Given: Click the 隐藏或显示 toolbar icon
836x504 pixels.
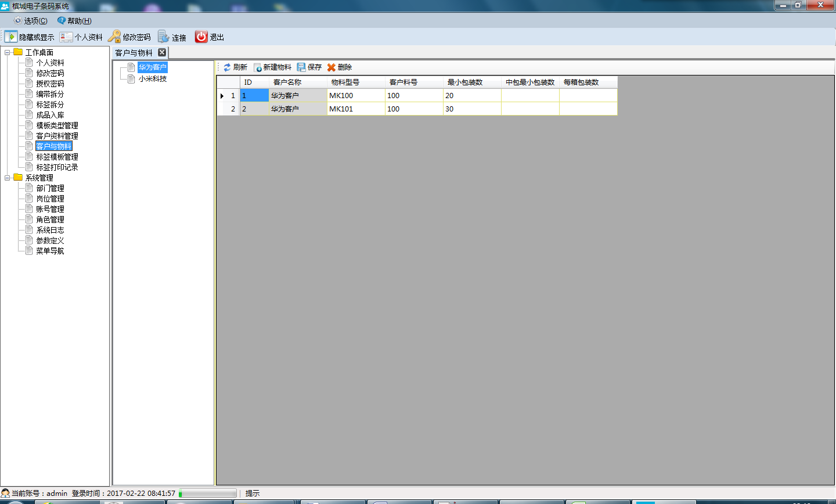Looking at the screenshot, I should (11, 37).
